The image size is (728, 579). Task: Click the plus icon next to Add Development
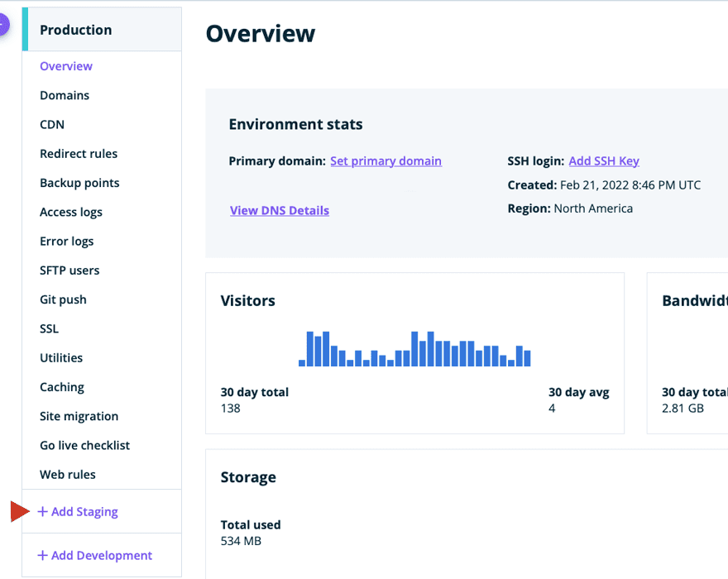pos(42,555)
